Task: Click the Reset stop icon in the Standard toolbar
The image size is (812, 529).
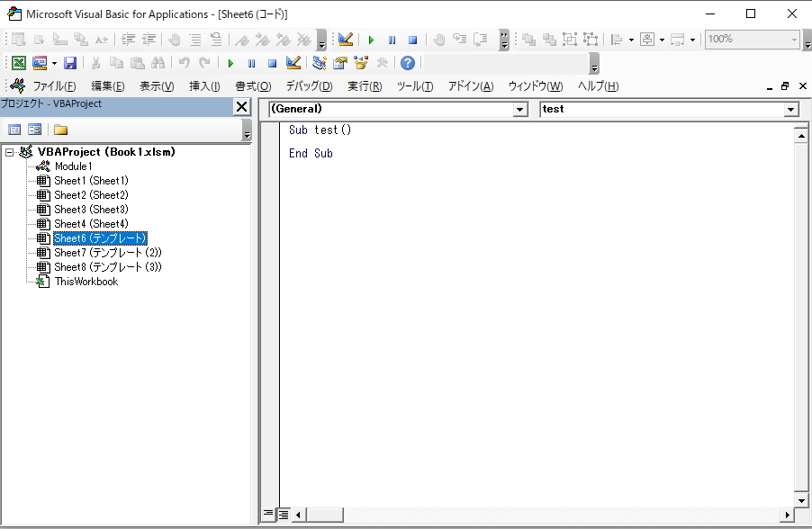Action: (x=273, y=63)
